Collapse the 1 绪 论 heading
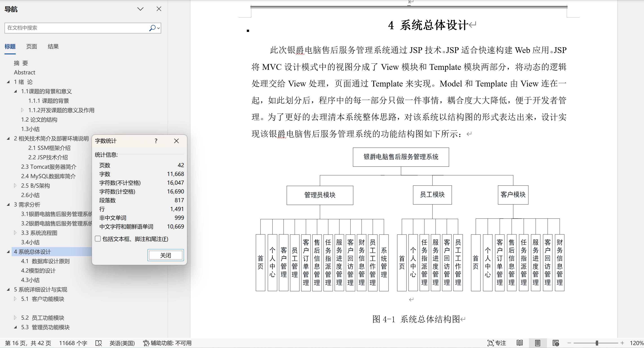Image resolution: width=644 pixels, height=348 pixels. (x=8, y=82)
